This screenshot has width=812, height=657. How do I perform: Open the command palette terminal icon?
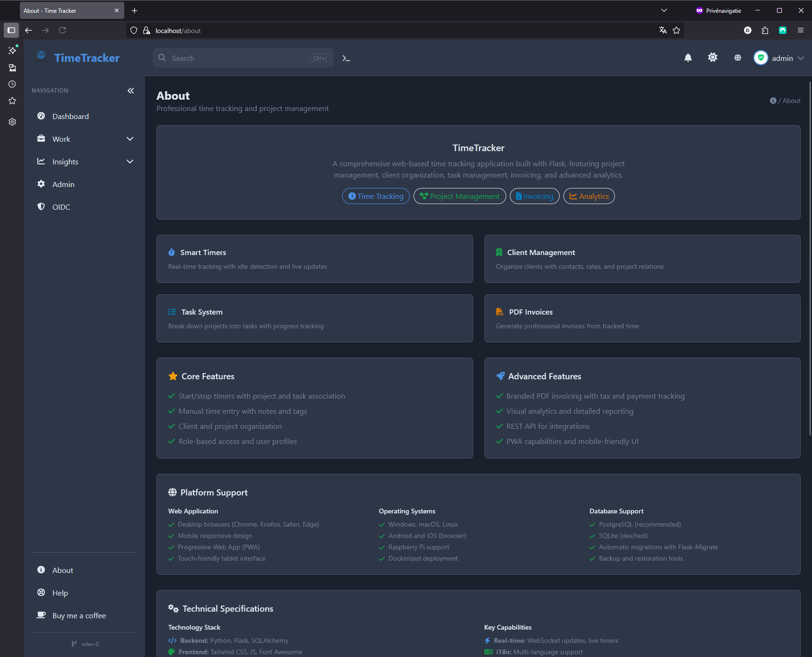tap(346, 58)
